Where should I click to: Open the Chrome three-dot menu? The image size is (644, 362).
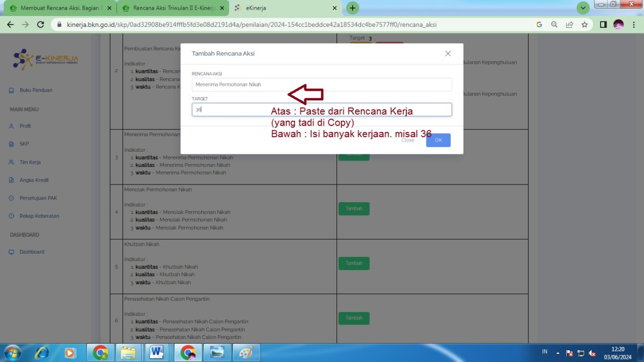(633, 25)
